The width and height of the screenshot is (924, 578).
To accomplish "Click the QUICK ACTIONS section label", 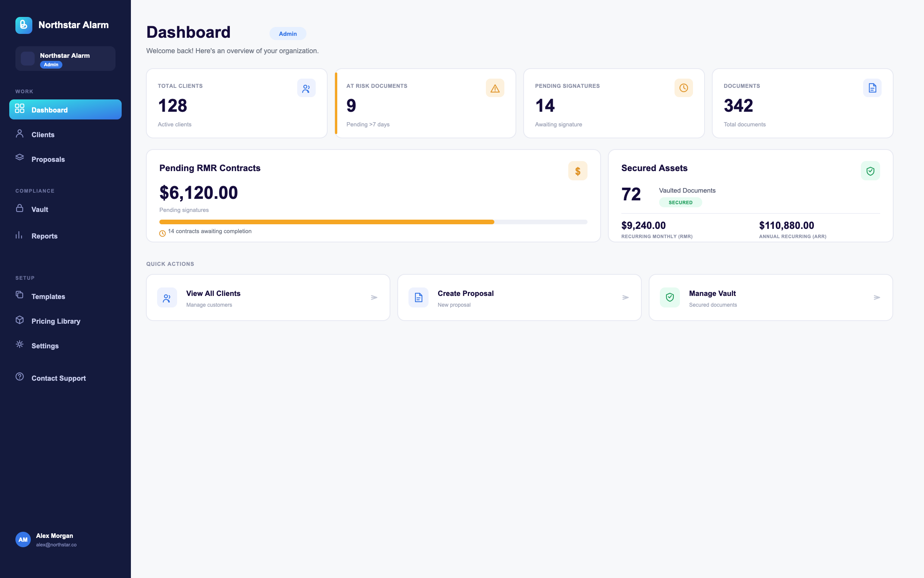I will click(x=170, y=264).
